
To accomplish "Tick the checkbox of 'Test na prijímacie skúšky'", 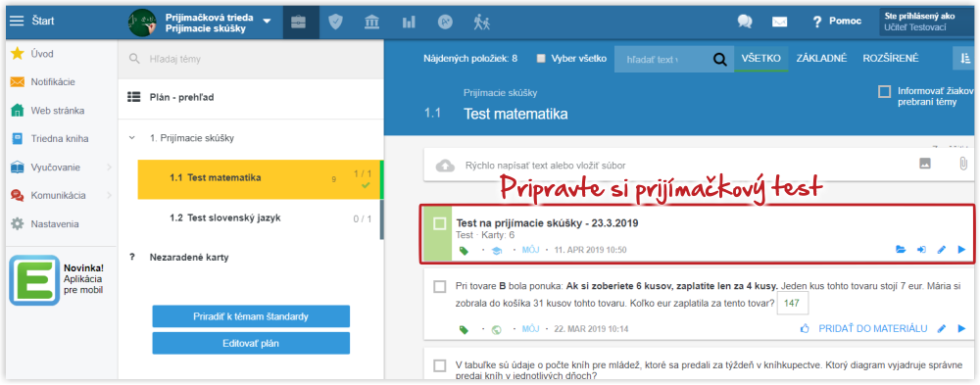I will pos(440,223).
